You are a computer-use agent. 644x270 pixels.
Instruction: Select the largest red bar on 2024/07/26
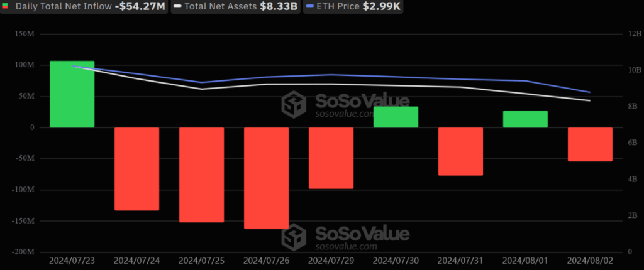267,178
